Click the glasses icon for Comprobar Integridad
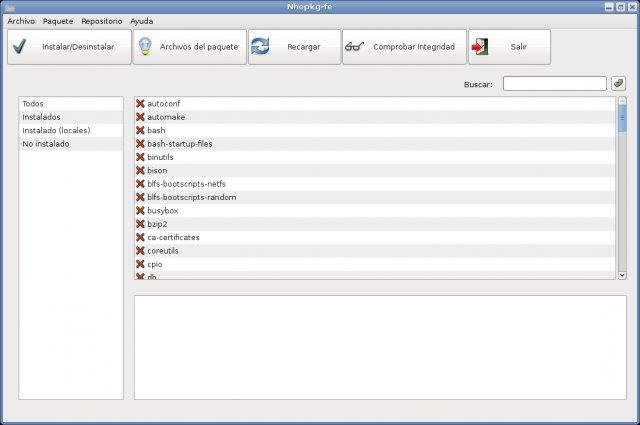Screen dimensions: 640x425 (354, 47)
